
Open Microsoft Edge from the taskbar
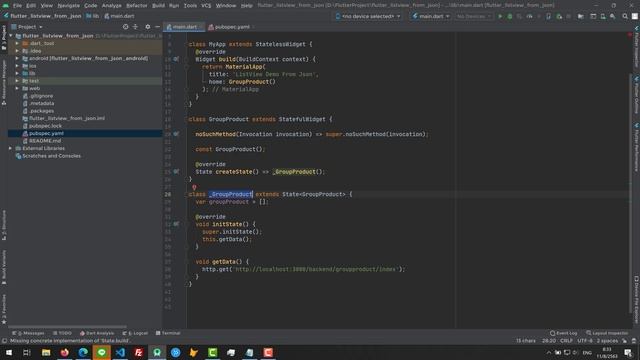click(83, 352)
